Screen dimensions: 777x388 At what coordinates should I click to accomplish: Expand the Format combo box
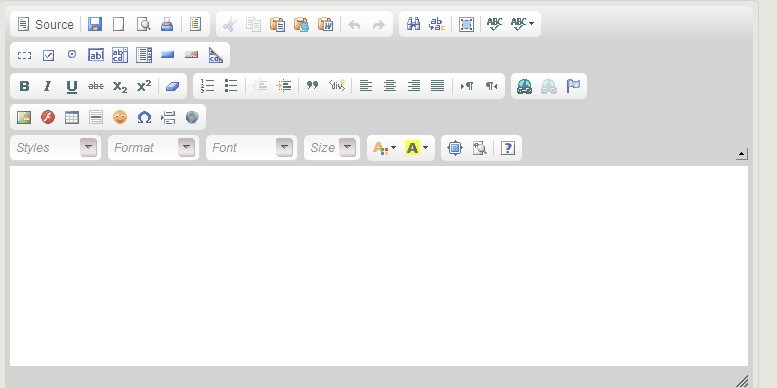click(154, 148)
